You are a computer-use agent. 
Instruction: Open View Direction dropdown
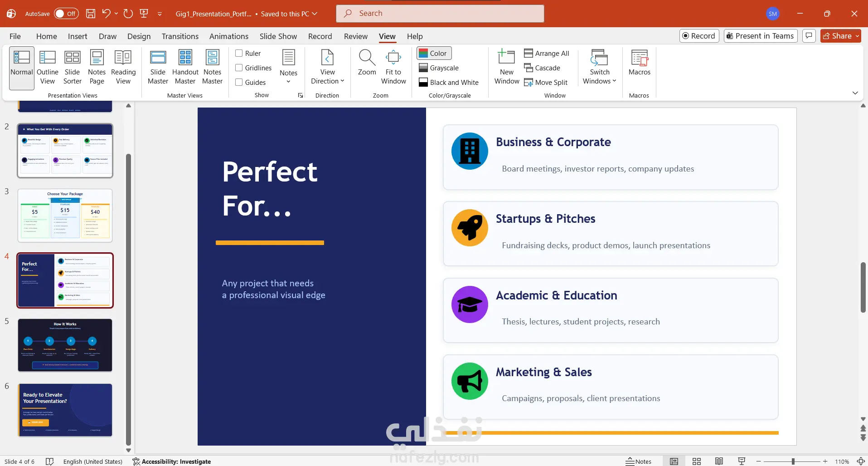[327, 68]
